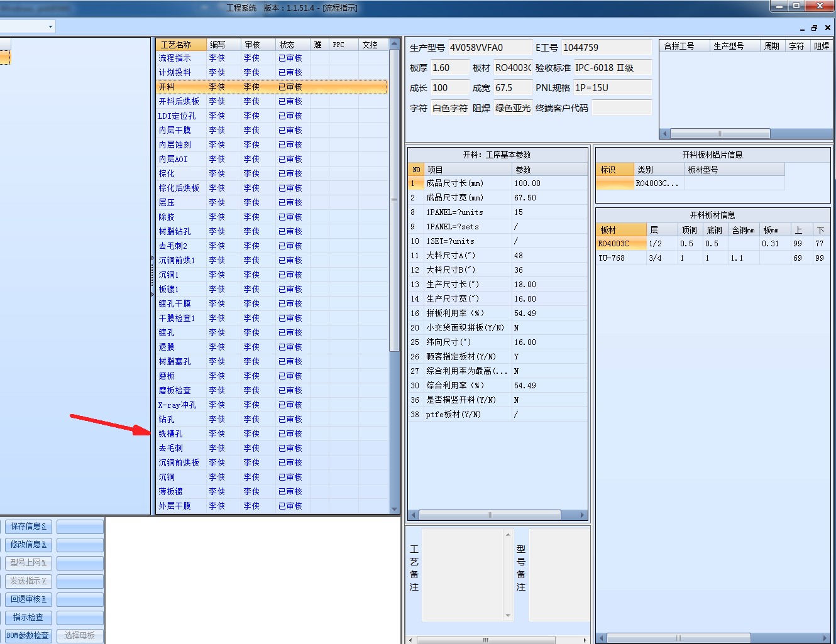The image size is (836, 644).
Task: Select the 内层蚀刻 process row
Action: pyautogui.click(x=272, y=145)
